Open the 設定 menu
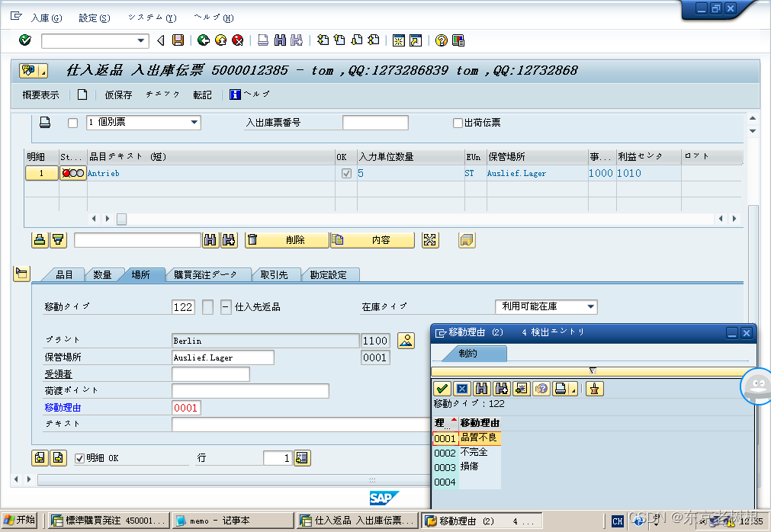 coord(94,18)
